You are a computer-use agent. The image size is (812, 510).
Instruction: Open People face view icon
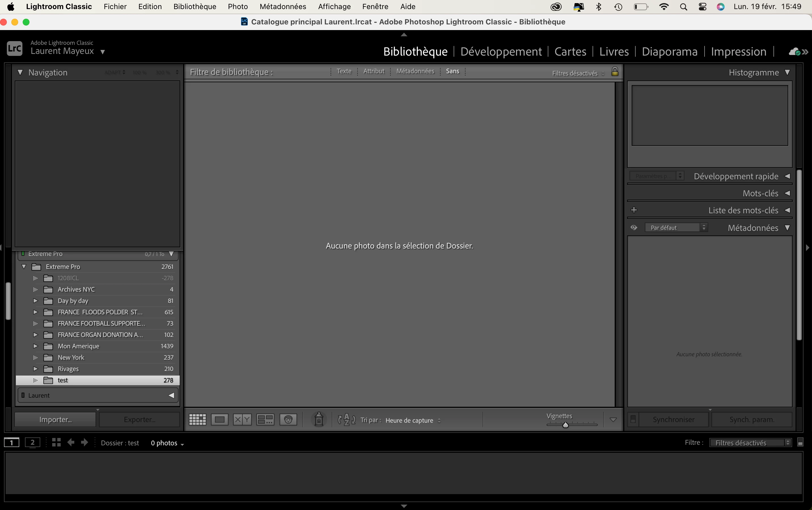(288, 420)
